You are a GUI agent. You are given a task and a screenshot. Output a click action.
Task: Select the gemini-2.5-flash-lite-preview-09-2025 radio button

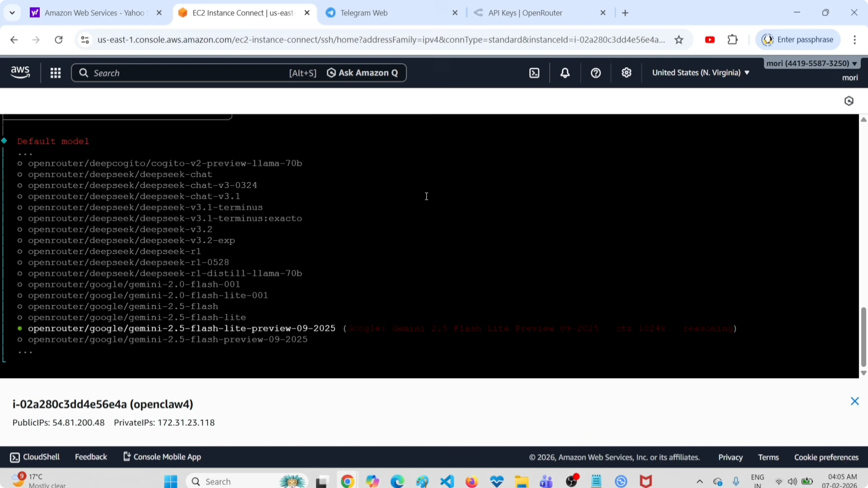click(20, 328)
